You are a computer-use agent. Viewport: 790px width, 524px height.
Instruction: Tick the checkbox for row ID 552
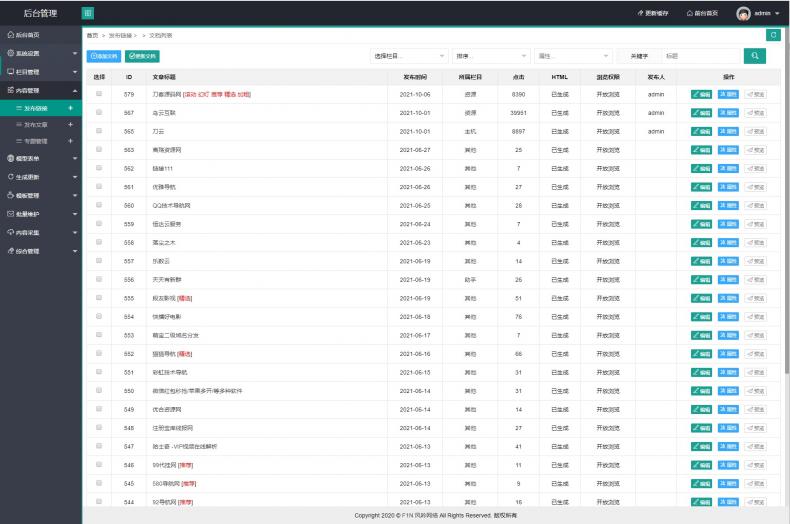click(x=99, y=353)
